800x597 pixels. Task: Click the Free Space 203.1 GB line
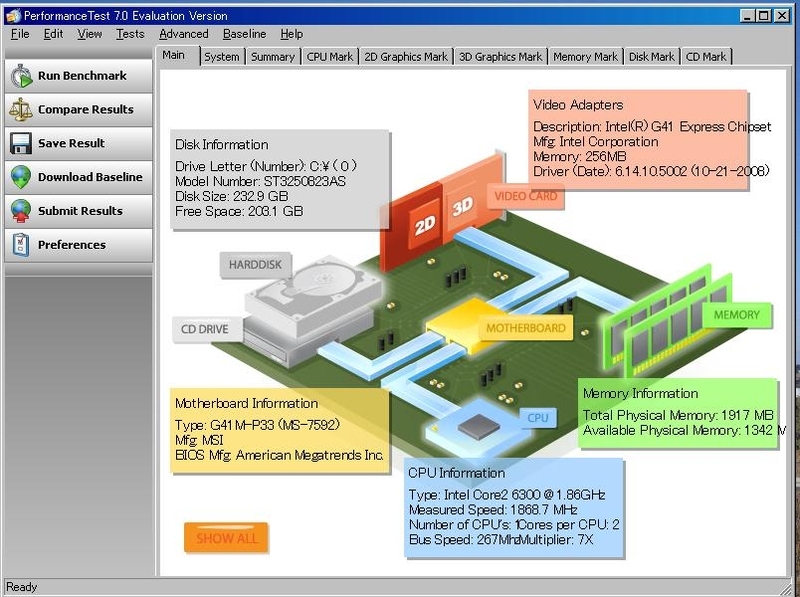[239, 211]
